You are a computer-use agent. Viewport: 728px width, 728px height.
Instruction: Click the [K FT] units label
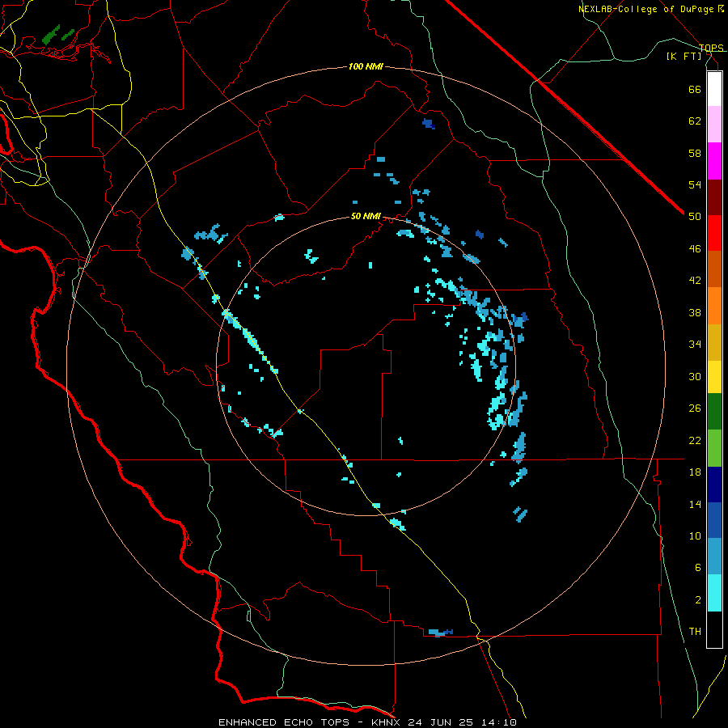click(x=684, y=56)
